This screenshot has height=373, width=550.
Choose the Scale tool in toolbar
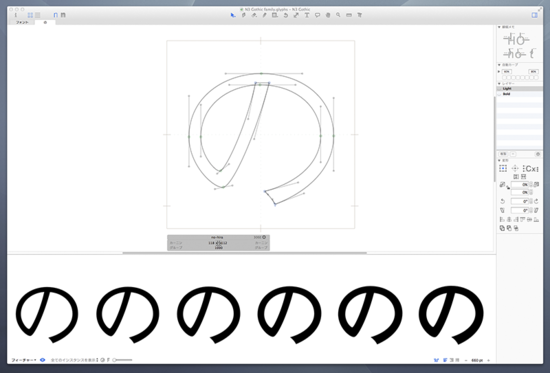(x=296, y=15)
